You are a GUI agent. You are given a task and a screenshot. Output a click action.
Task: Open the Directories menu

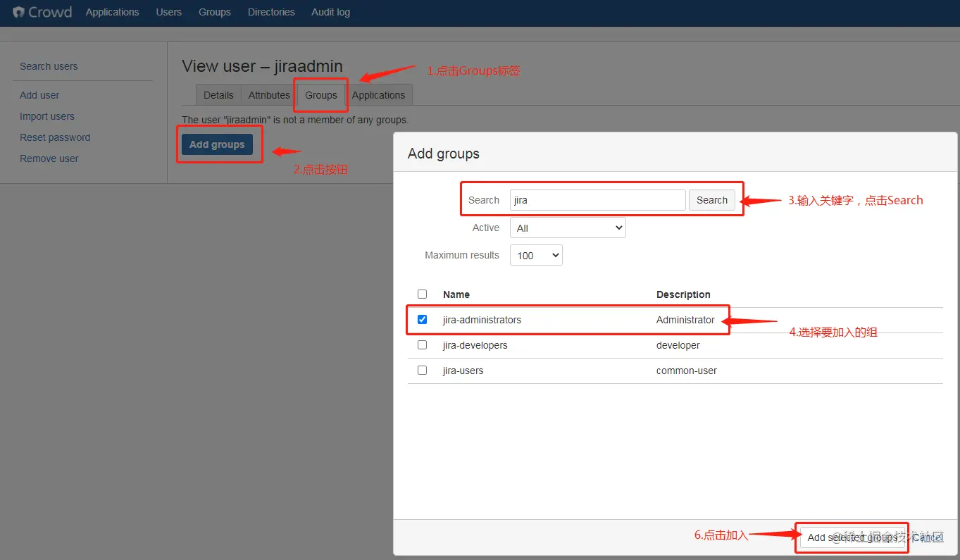pos(271,12)
